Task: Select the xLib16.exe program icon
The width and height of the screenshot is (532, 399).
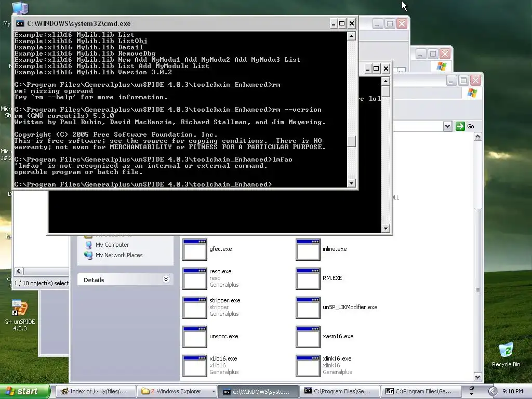Action: (x=194, y=366)
